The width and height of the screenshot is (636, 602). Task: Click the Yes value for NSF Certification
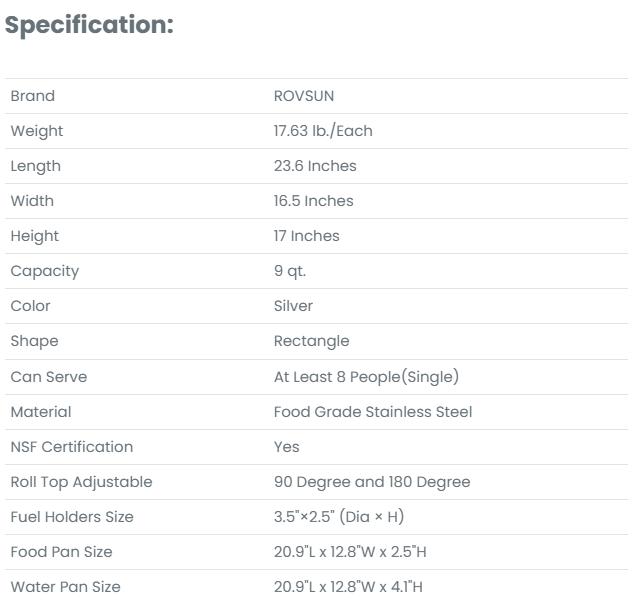286,447
